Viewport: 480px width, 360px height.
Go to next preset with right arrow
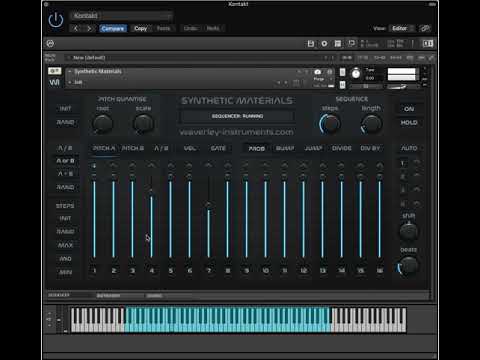tap(89, 28)
